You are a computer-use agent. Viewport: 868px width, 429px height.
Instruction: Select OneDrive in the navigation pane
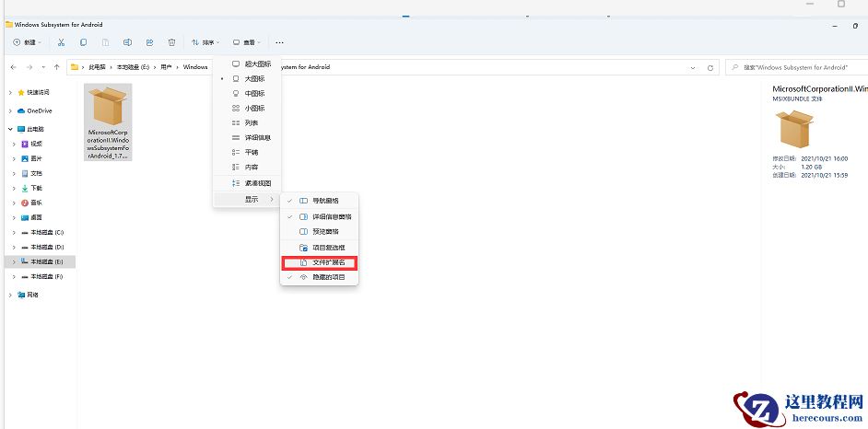point(39,110)
